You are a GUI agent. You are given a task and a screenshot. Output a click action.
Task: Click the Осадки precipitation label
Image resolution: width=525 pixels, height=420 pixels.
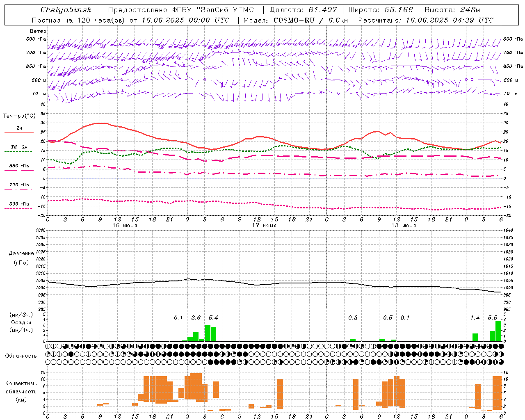pyautogui.click(x=21, y=322)
